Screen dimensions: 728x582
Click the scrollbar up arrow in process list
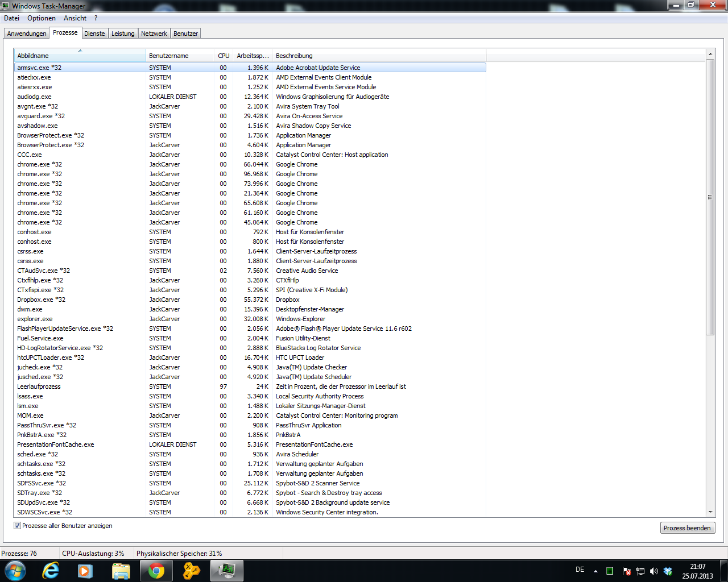(x=710, y=54)
